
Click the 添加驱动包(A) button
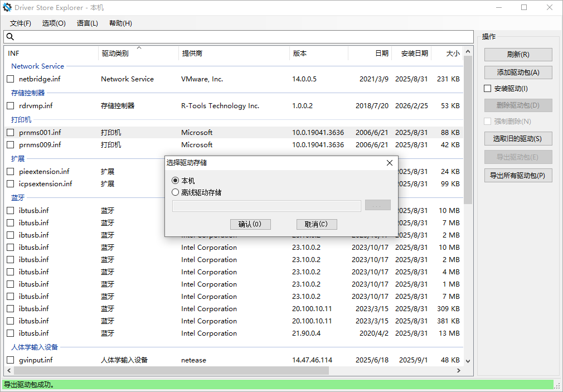pyautogui.click(x=518, y=72)
